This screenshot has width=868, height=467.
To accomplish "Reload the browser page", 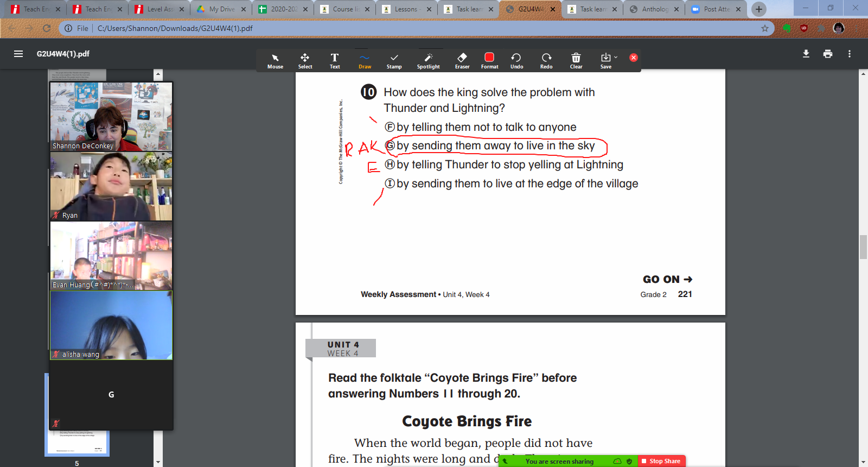I will tap(47, 28).
